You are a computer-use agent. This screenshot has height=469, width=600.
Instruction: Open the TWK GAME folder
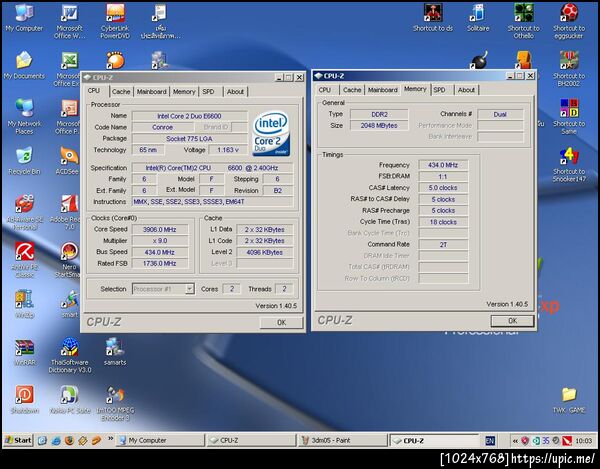tap(569, 395)
